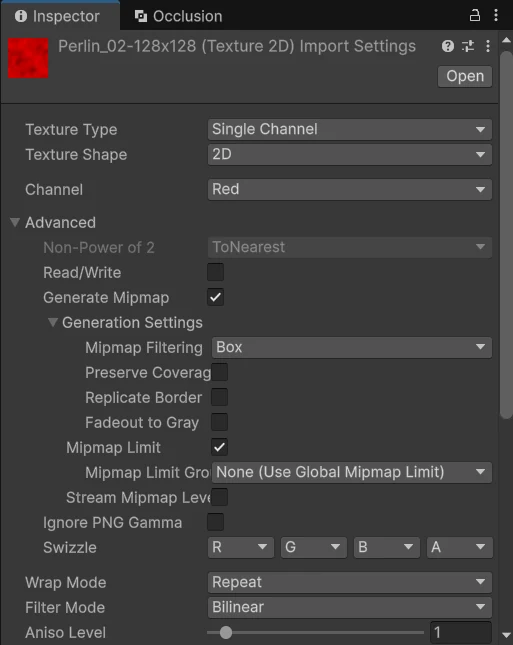Click the Perlin_02-128x128 Import Settings title

(x=237, y=46)
